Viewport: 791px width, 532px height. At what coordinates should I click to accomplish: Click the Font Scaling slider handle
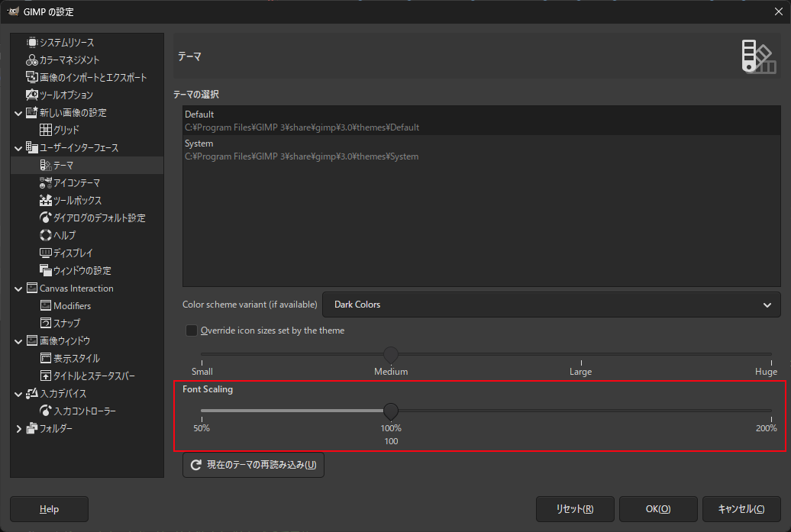(x=391, y=411)
